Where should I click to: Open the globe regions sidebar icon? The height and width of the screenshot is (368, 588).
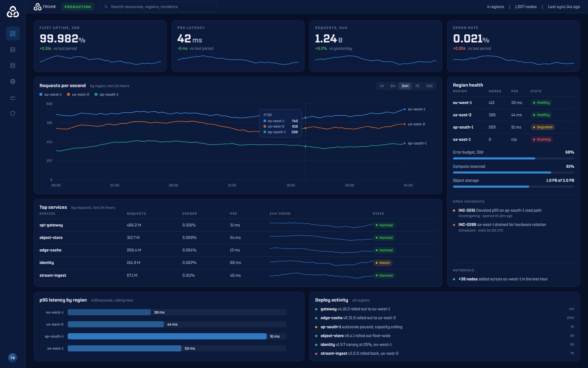(x=13, y=81)
